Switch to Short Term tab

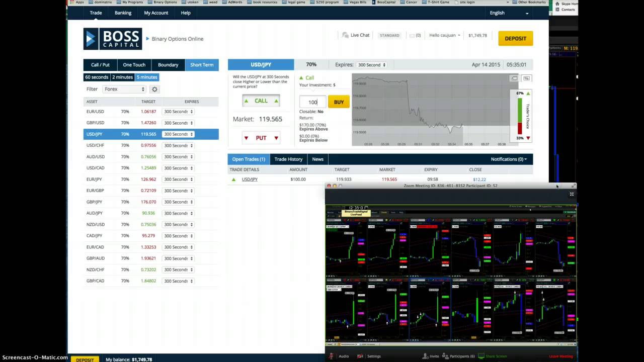[202, 65]
